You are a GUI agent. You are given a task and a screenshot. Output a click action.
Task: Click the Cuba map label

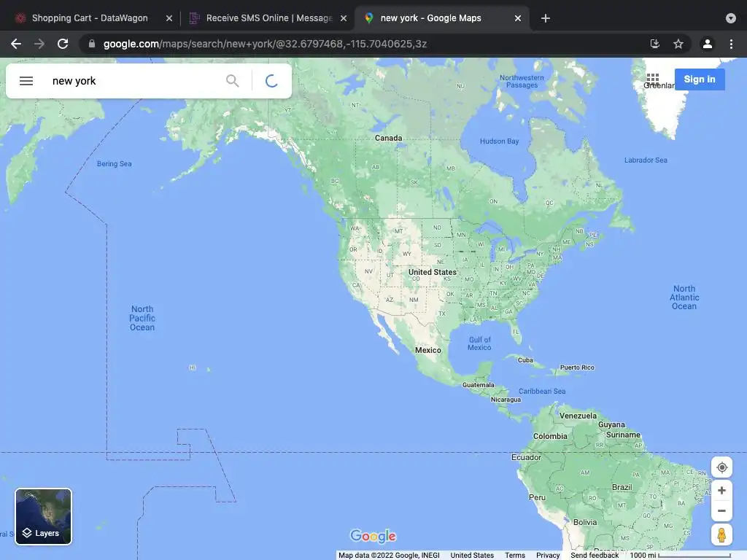[525, 360]
